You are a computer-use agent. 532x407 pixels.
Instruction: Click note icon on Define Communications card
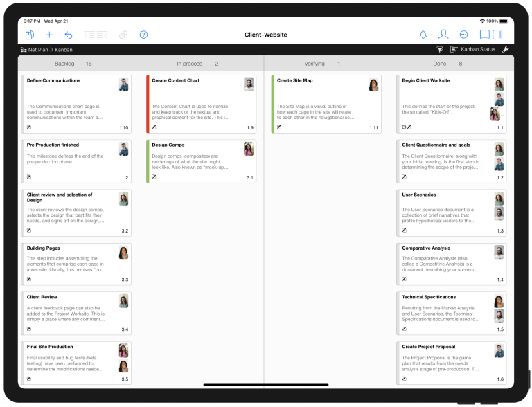pyautogui.click(x=29, y=127)
